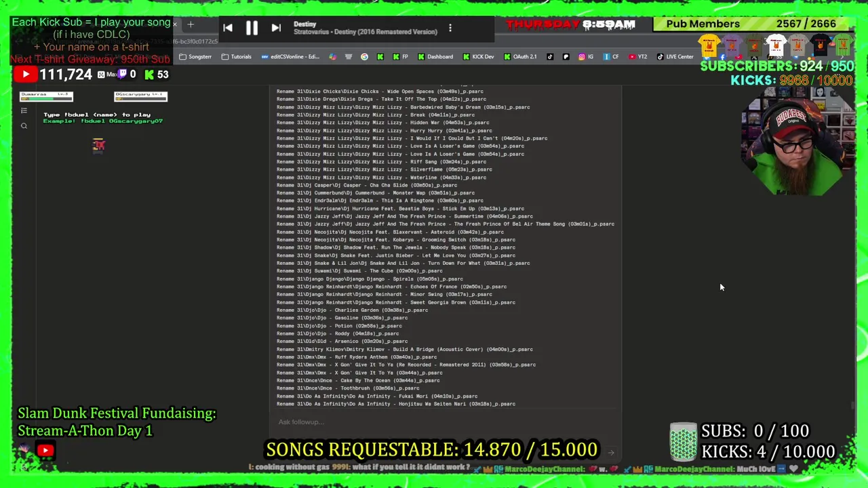Select the Django Django Spirals line
Image resolution: width=868 pixels, height=488 pixels.
(x=370, y=279)
